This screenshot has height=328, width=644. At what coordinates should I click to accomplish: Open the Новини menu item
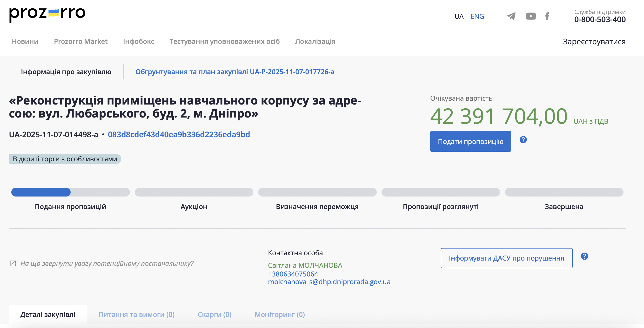click(x=25, y=41)
